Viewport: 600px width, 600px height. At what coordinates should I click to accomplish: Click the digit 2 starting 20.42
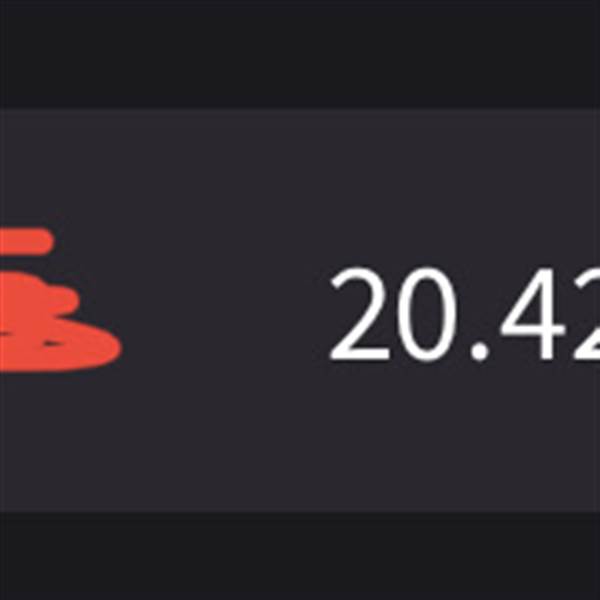[x=359, y=314]
